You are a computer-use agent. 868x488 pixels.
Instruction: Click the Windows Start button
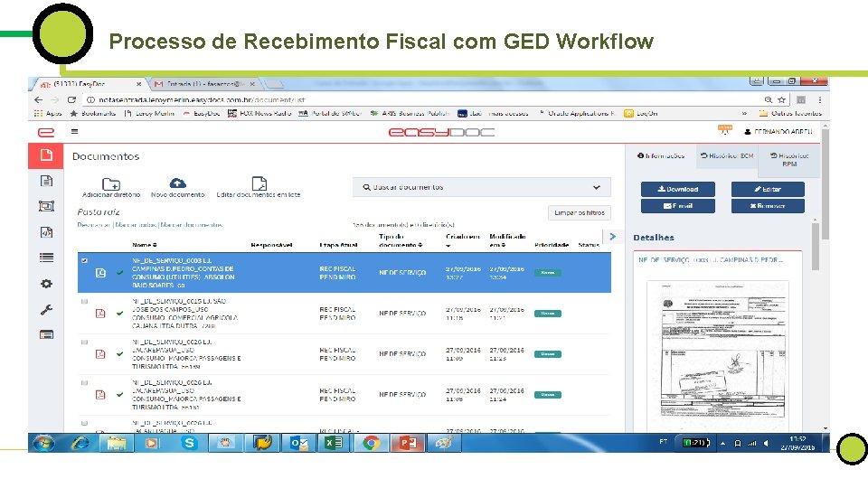coord(43,443)
